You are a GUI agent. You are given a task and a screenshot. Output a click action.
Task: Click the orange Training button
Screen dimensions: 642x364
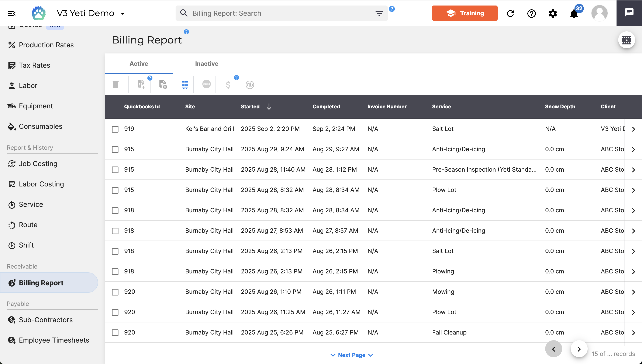click(x=465, y=13)
